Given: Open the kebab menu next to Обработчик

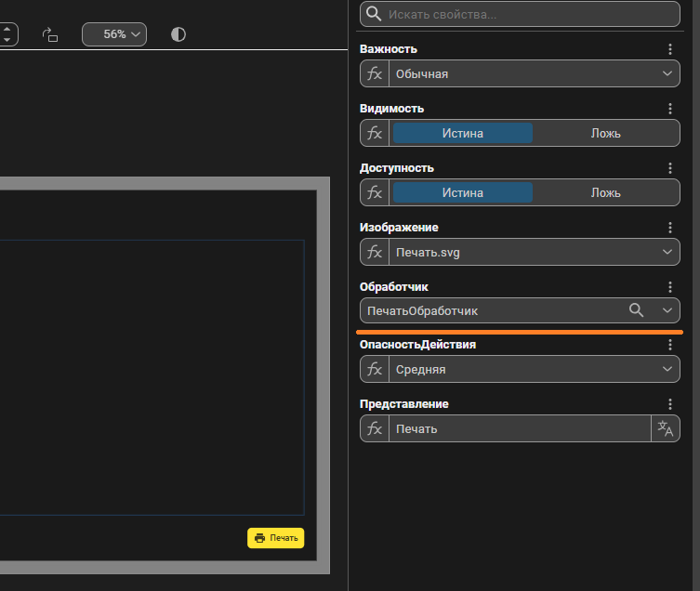Looking at the screenshot, I should (x=670, y=287).
